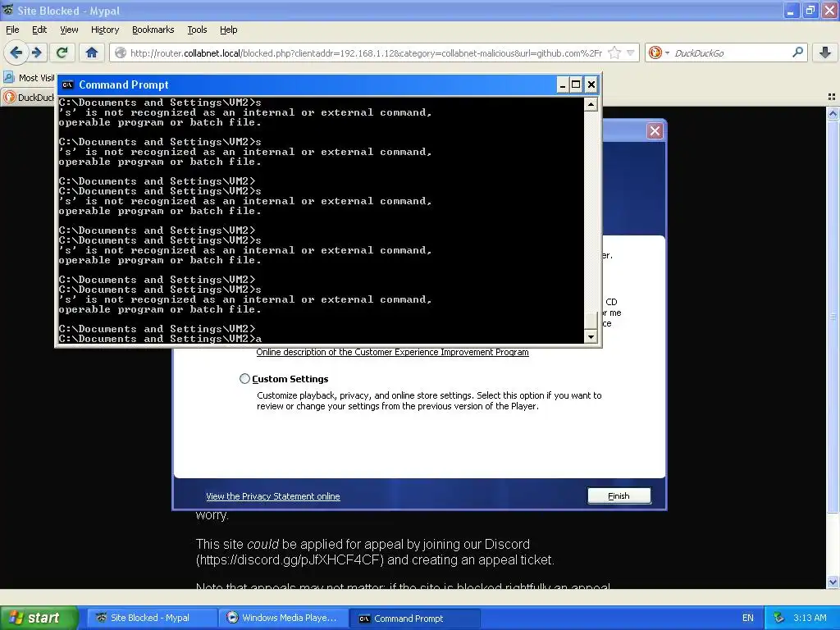840x630 pixels.
Task: Bookmark this page with the star icon
Action: [614, 52]
